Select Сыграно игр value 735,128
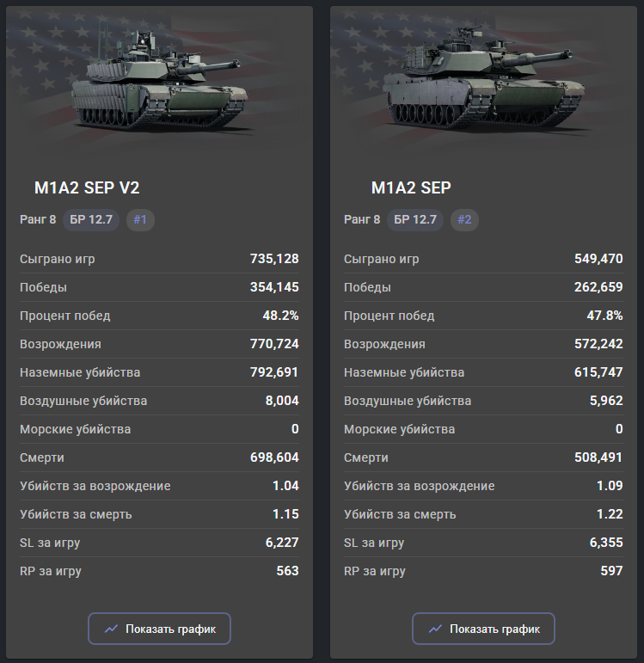This screenshot has height=663, width=644. pos(274,259)
